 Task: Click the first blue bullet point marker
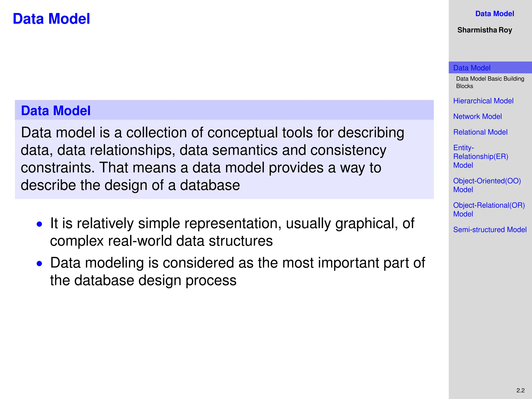point(39,224)
